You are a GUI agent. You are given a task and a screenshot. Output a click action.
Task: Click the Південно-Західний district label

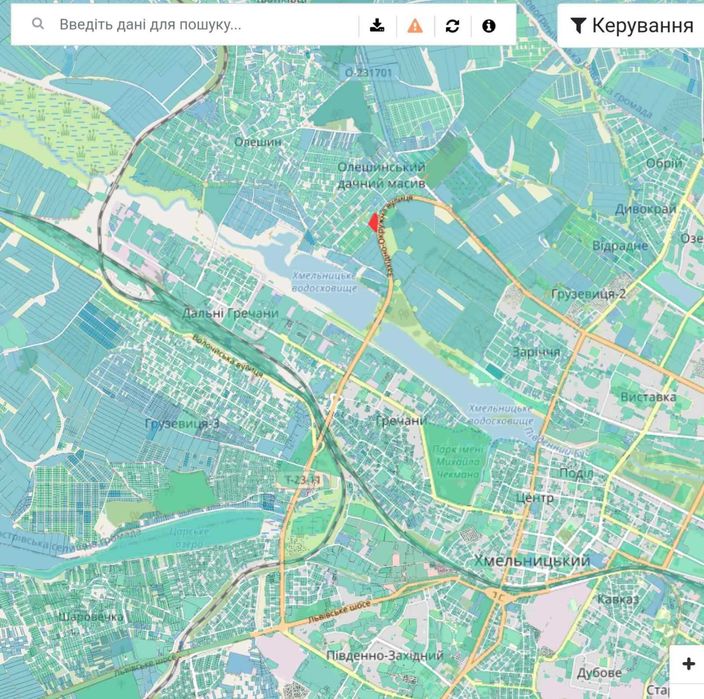[x=385, y=655]
